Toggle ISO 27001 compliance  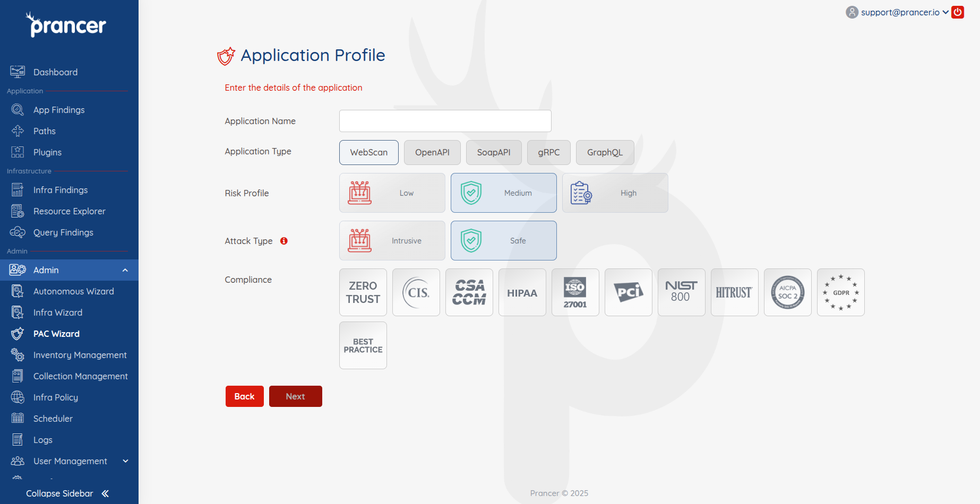pyautogui.click(x=575, y=292)
